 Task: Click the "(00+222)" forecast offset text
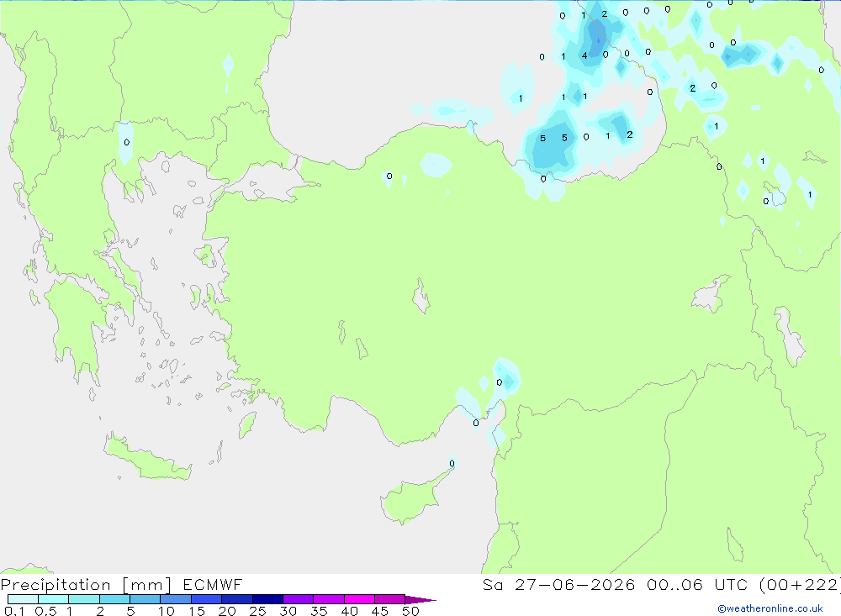pyautogui.click(x=801, y=585)
